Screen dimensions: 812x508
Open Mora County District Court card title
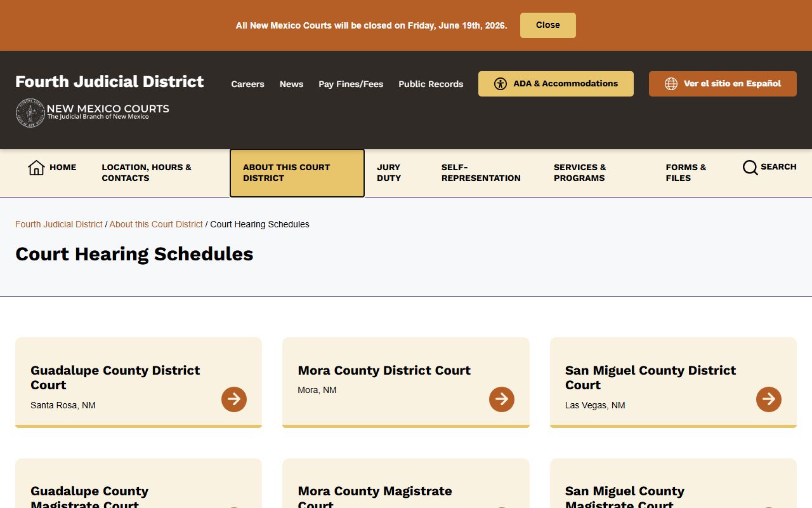pos(384,370)
